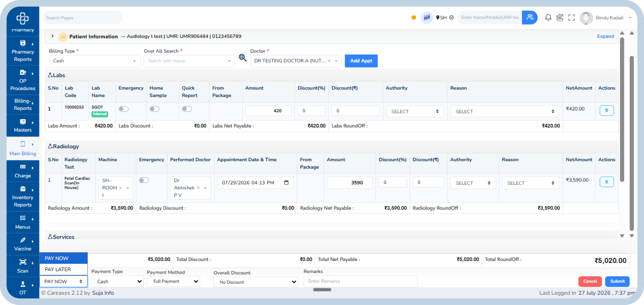Viewport: 644px width, 305px height.
Task: Toggle Quick Report switch for SGOT
Action: coord(187,109)
